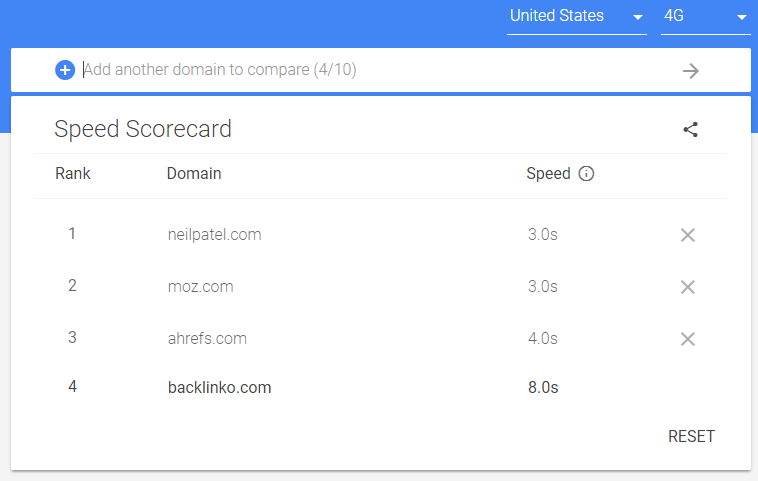Screen dimensions: 758x481
Task: Remove neilpatel.com with its X icon
Action: 687,235
